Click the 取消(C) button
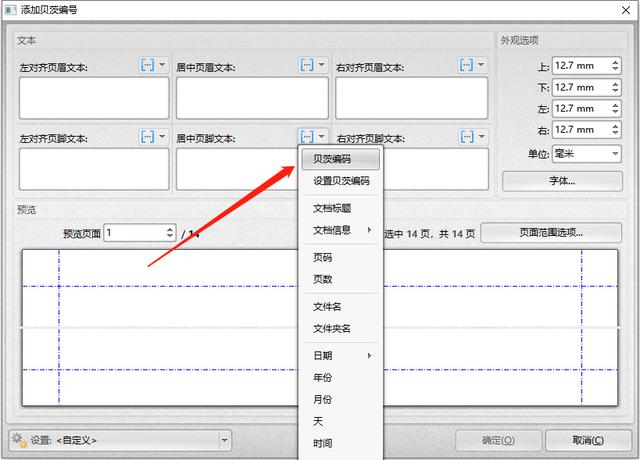This screenshot has height=460, width=640. tap(588, 440)
